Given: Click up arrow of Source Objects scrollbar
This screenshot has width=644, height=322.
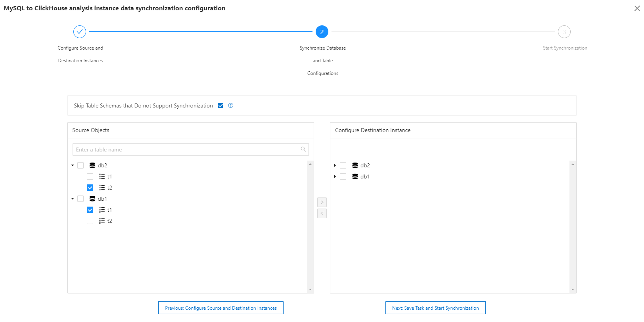Looking at the screenshot, I should pyautogui.click(x=310, y=164).
